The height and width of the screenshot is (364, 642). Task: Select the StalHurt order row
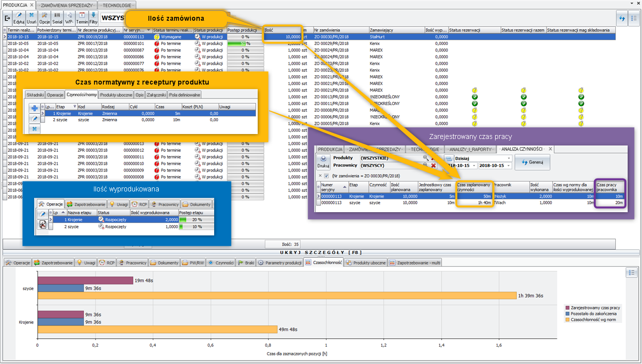pos(377,37)
